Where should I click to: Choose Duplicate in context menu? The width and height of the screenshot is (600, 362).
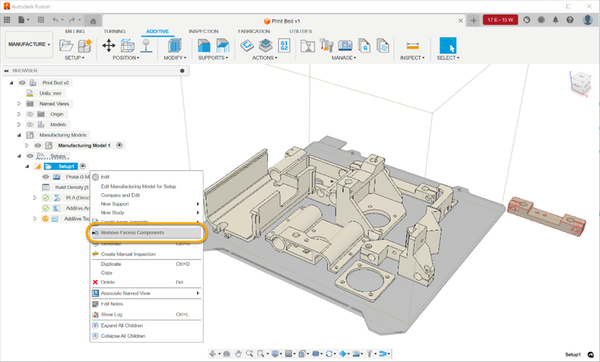[x=147, y=264]
